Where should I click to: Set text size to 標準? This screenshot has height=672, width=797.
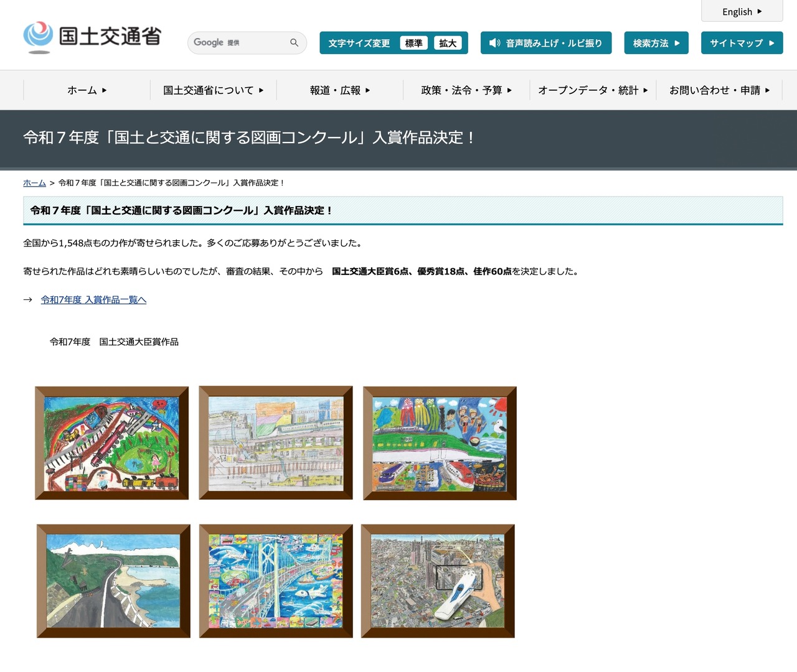click(x=413, y=43)
